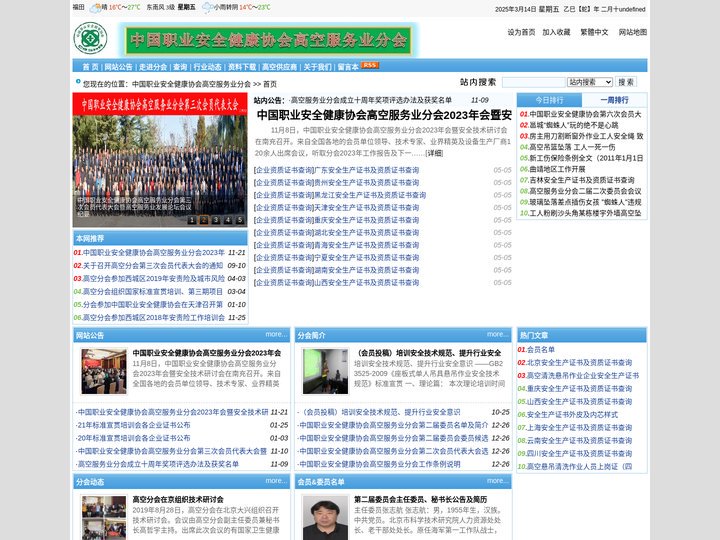Click breadcrumb 中国职业安全健康协会高空服务业分会 link

[x=191, y=84]
